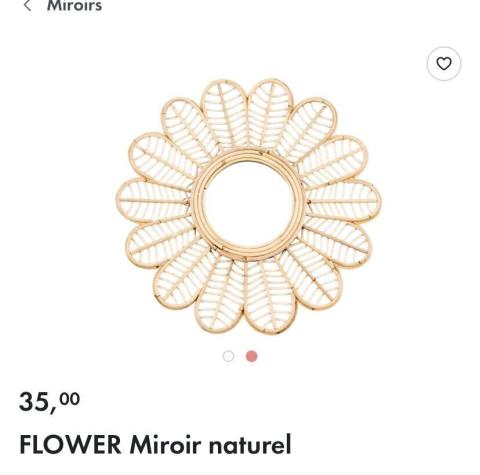
Task: Click the word FLOWER in product name
Action: 70,444
